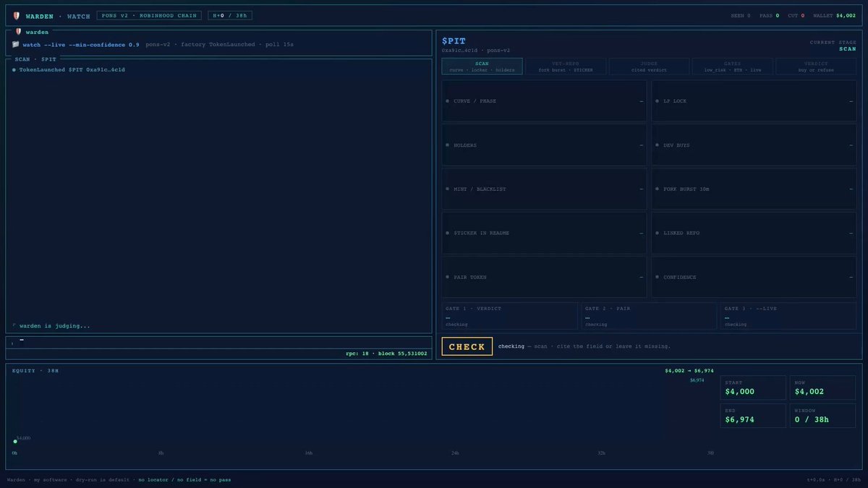Viewport: 868px width, 488px height.
Task: Click the status dot for HOLDERS
Action: (447, 145)
